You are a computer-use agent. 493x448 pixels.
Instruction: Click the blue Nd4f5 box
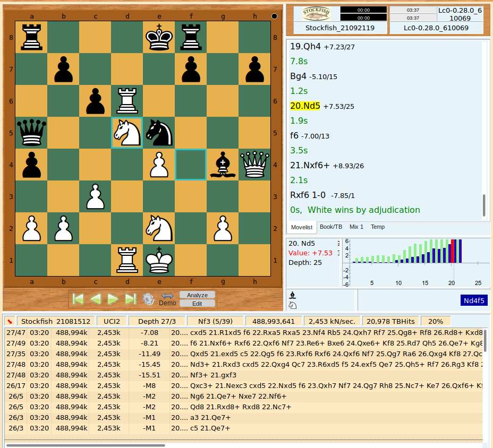(x=474, y=300)
